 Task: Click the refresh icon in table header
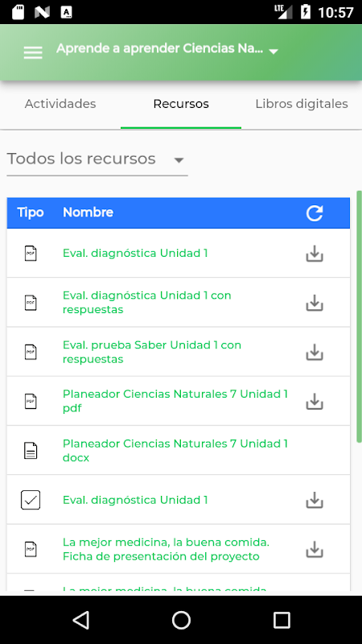click(x=315, y=213)
